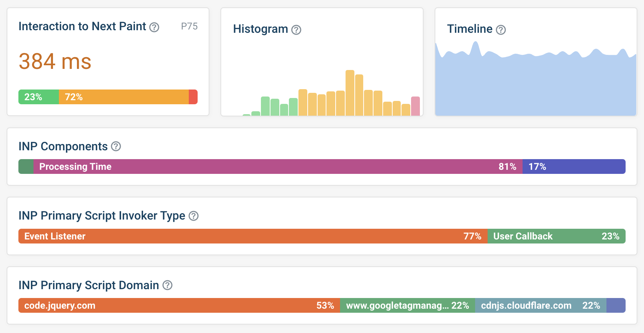Select the Processing Time 81% segment

(x=278, y=166)
